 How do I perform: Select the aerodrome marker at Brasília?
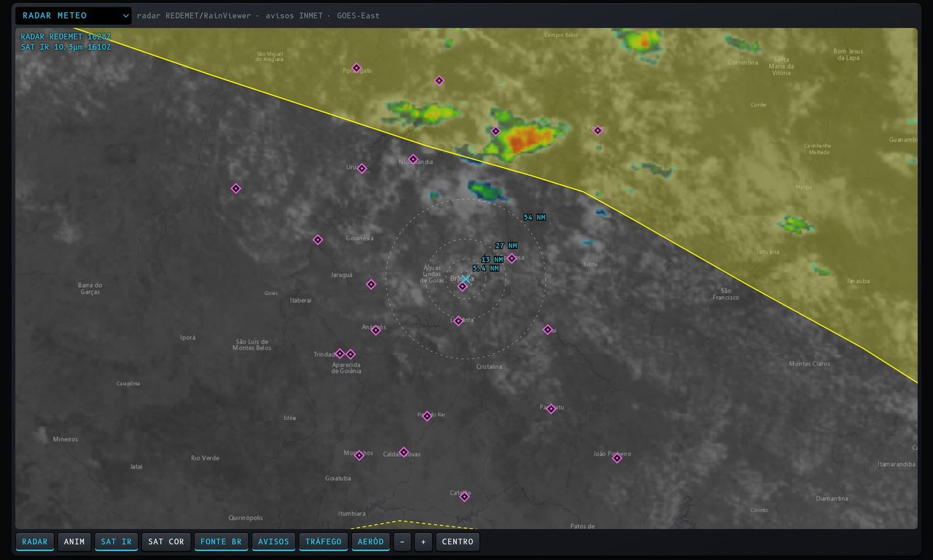click(462, 286)
